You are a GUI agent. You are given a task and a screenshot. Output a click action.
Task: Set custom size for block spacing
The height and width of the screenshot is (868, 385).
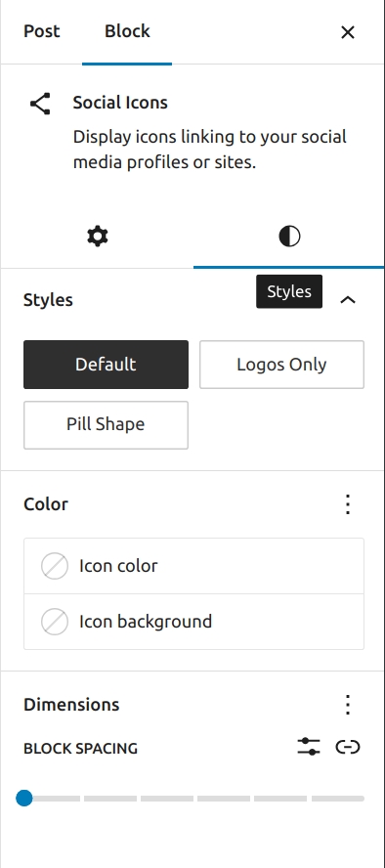click(x=309, y=746)
